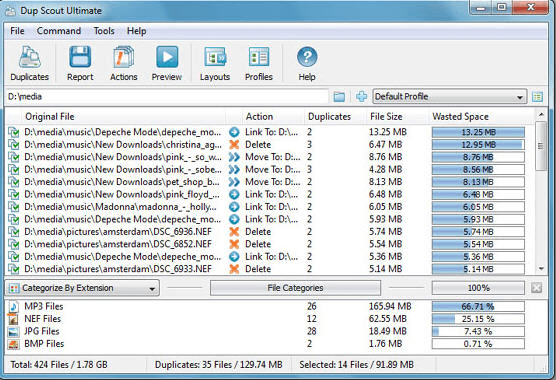
Task: Click the BMP Files category icon
Action: (13, 344)
